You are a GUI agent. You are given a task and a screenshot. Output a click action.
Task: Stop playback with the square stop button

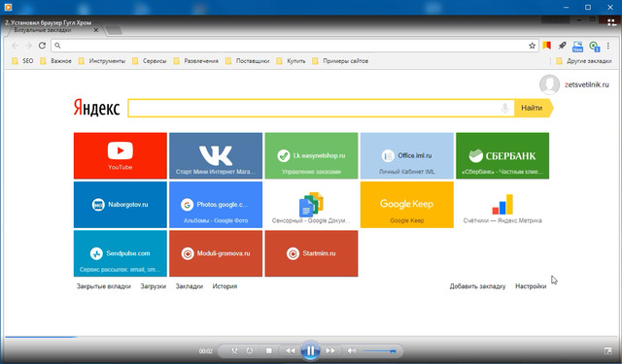[x=269, y=350]
